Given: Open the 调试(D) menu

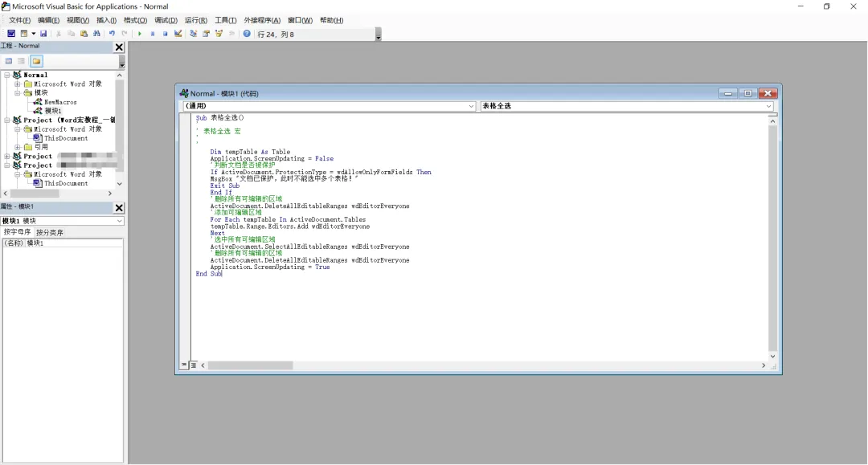Looking at the screenshot, I should pos(166,20).
